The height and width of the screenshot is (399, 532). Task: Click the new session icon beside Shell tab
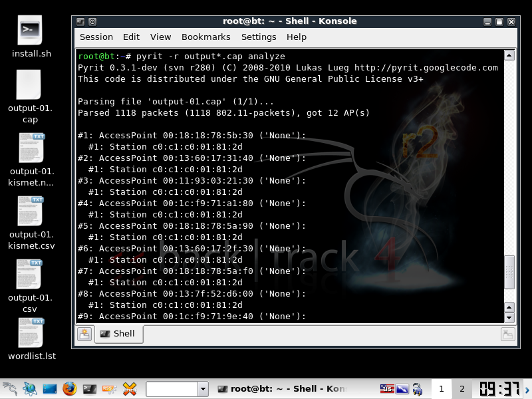[x=84, y=334]
